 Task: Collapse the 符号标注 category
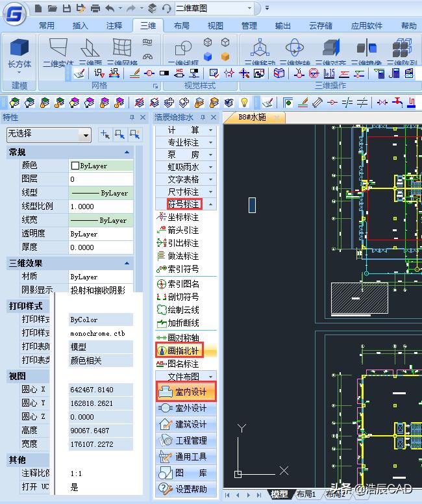click(x=210, y=204)
